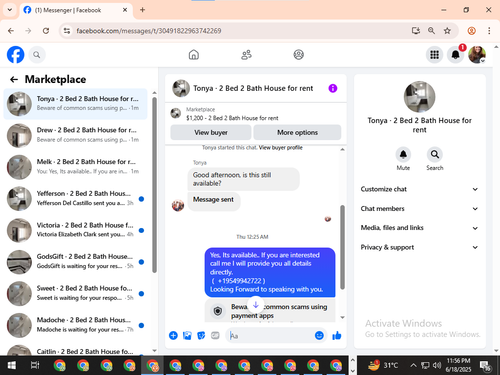500x375 pixels.
Task: Click the back arrow beside Marketplace
Action: (x=14, y=79)
